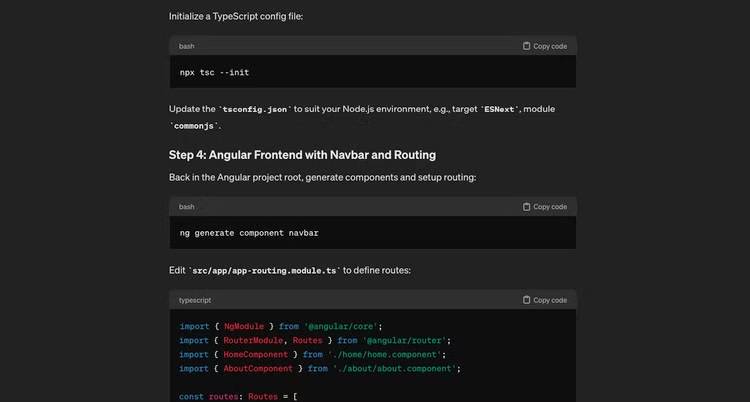This screenshot has height=402, width=750.
Task: Click the 'Back in the Angular project root' sentence
Action: (x=322, y=178)
